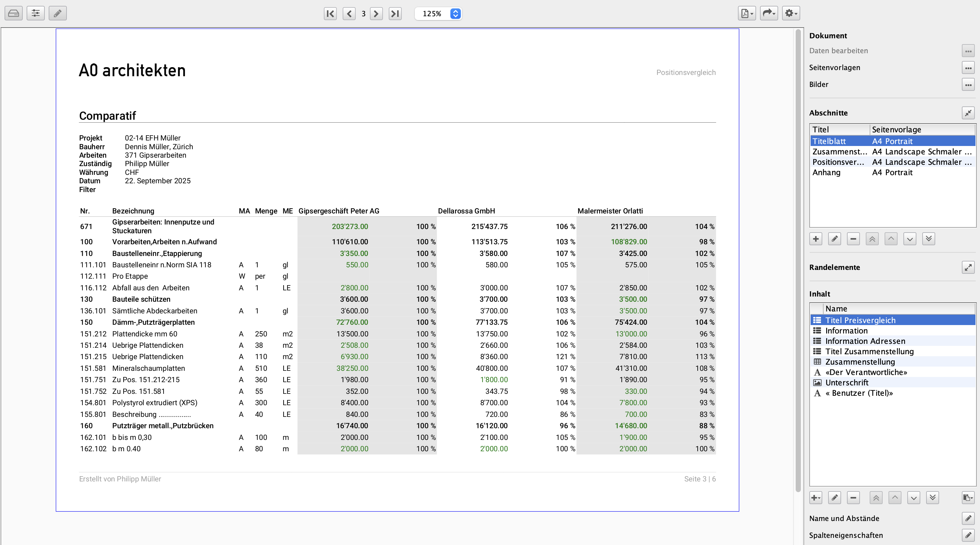Go to the next page
The width and height of the screenshot is (980, 545).
376,14
